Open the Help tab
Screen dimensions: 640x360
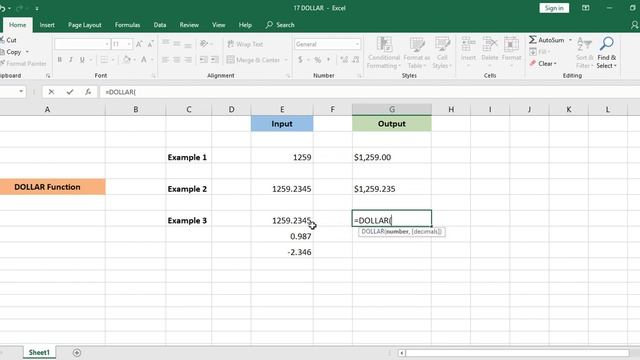[x=245, y=25]
